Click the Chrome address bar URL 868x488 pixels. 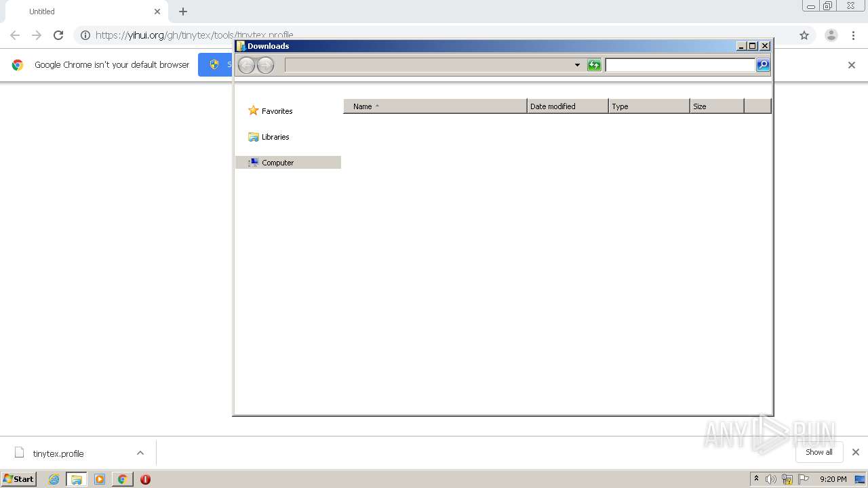click(195, 35)
